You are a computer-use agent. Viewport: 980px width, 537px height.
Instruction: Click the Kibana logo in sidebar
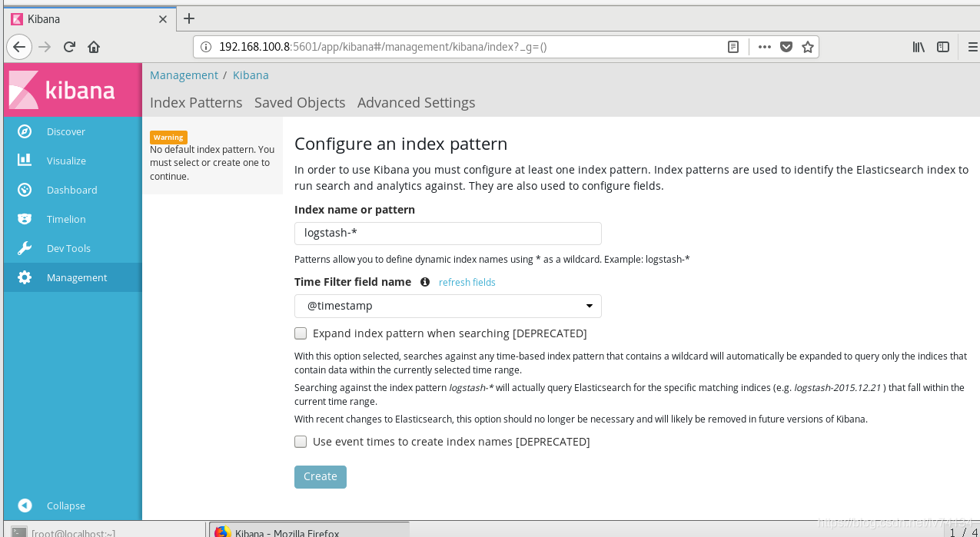[x=72, y=90]
